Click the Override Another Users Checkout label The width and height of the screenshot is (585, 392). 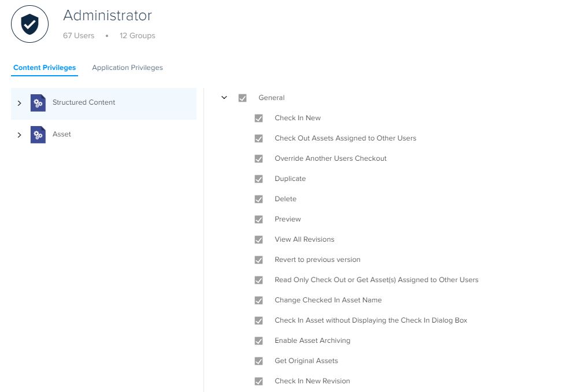[331, 158]
